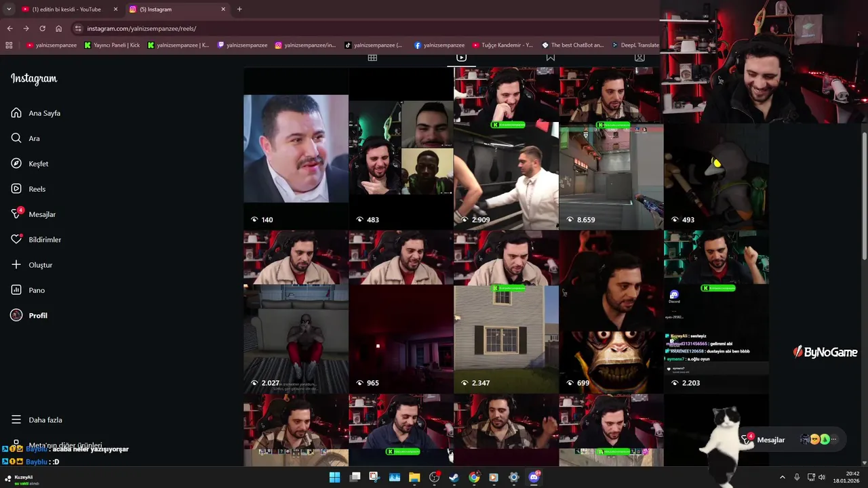
Task: Open the reel with 8.659 views
Action: pyautogui.click(x=611, y=148)
